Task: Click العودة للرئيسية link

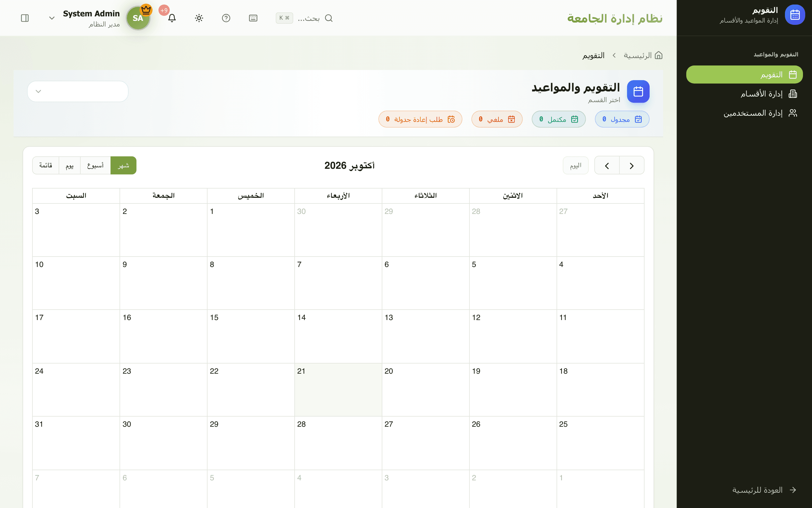Action: point(764,490)
